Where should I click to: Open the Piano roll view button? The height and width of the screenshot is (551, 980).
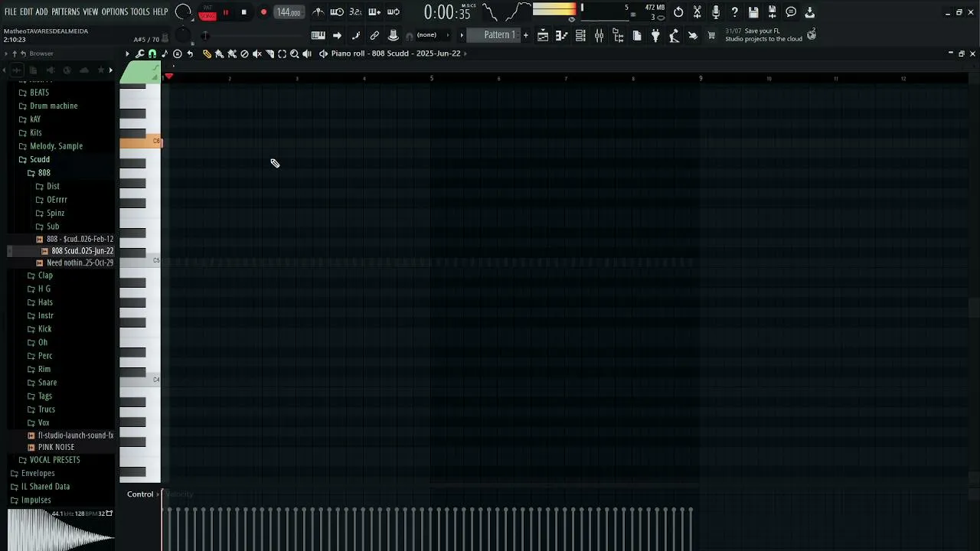tap(561, 35)
